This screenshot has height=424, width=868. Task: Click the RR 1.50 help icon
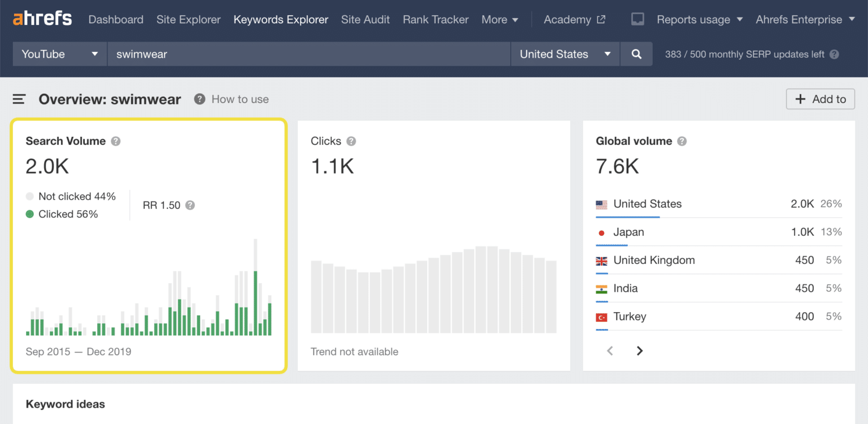190,205
